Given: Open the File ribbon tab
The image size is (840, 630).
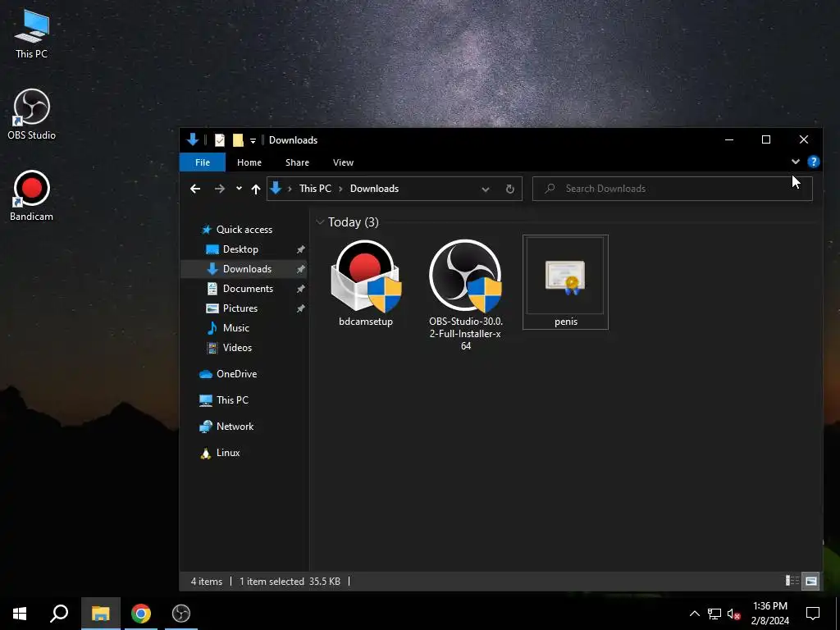Looking at the screenshot, I should click(x=203, y=162).
